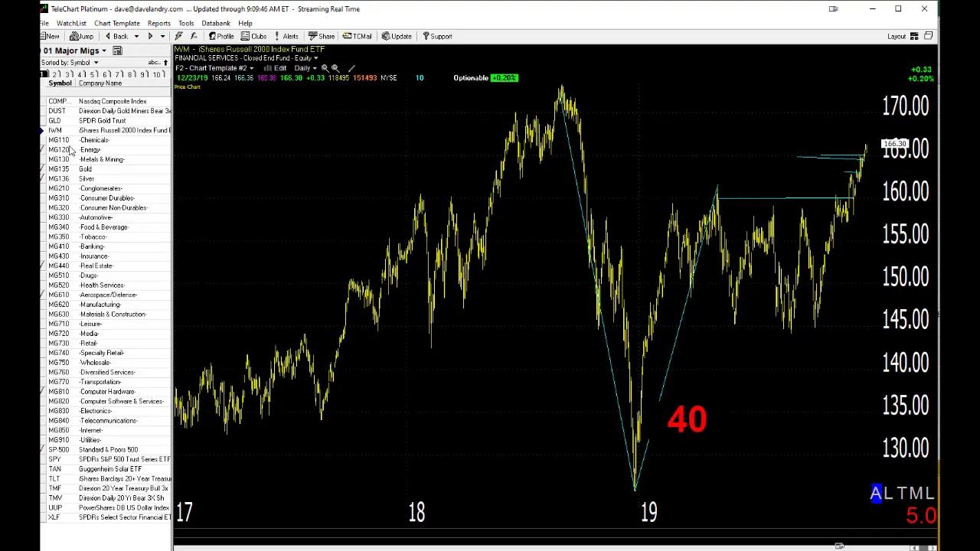
Task: Open the Tools menu
Action: 186,23
